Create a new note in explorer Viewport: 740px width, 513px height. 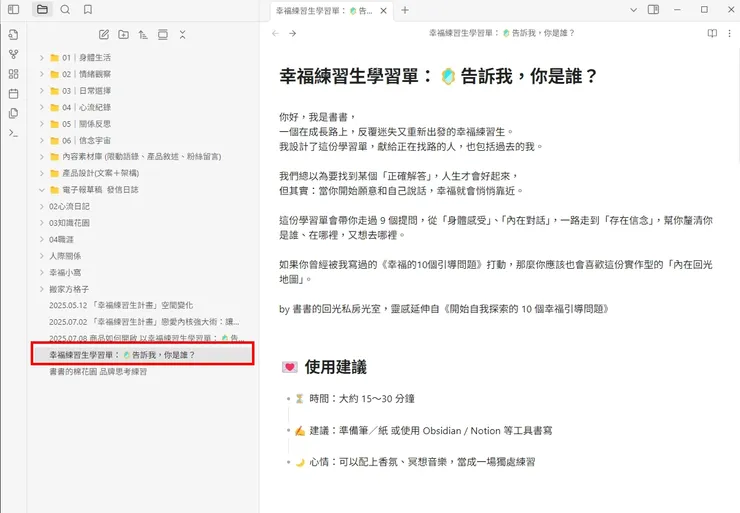[x=104, y=34]
